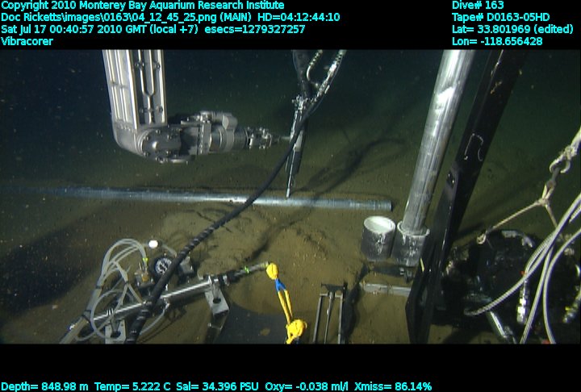Click the Dive# 163 text
The image size is (581, 392).
(478, 5)
